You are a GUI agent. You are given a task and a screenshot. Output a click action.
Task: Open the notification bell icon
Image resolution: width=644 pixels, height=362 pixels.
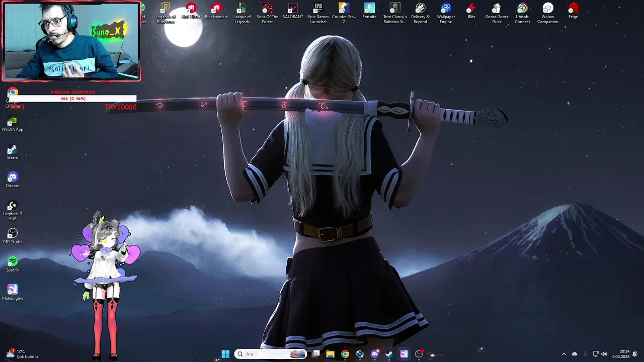(x=635, y=354)
